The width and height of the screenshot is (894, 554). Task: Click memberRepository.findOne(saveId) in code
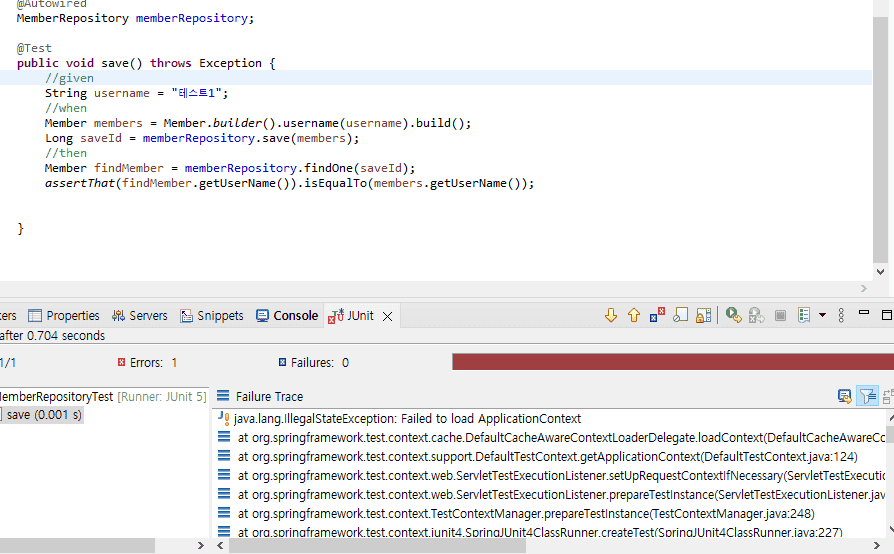pos(300,168)
